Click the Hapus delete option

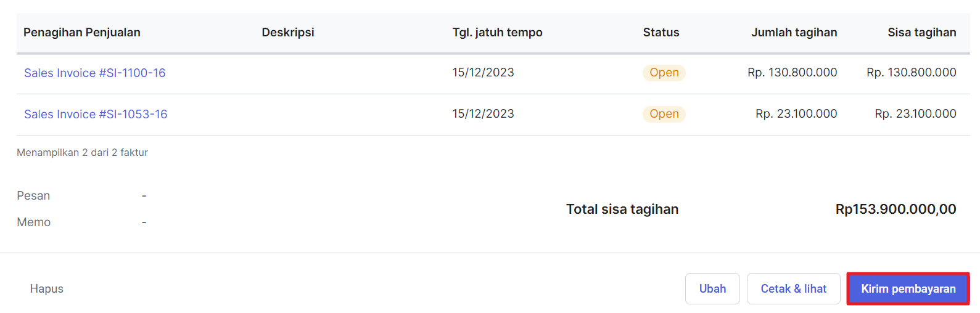click(47, 289)
